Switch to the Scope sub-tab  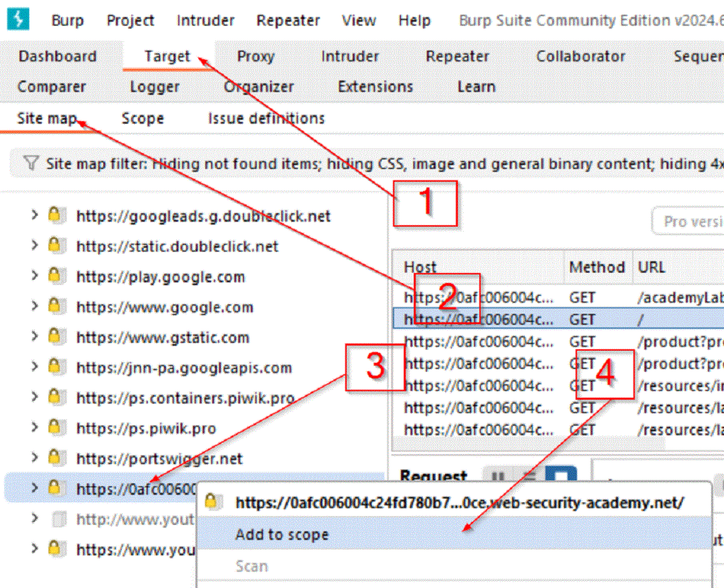[142, 118]
